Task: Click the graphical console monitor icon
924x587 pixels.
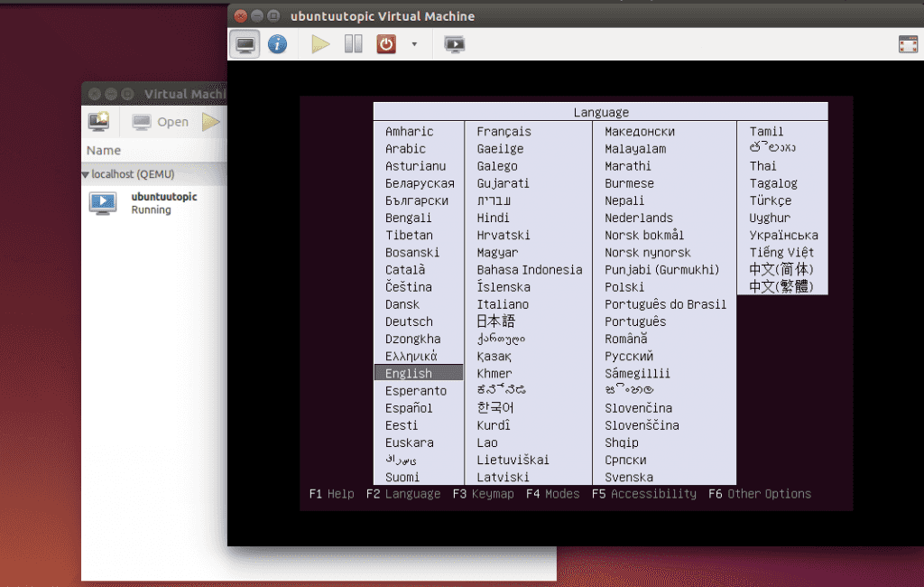Action: tap(245, 44)
